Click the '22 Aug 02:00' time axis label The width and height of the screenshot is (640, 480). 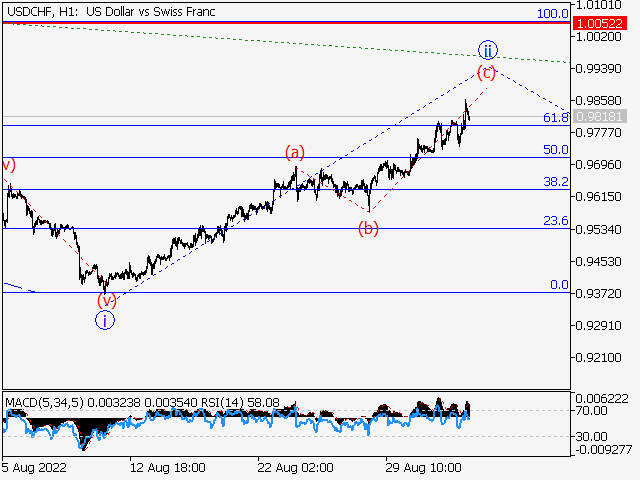click(x=296, y=468)
